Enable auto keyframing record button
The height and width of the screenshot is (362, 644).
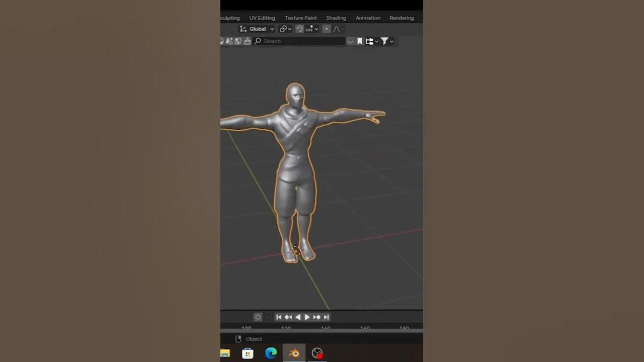[x=258, y=317]
